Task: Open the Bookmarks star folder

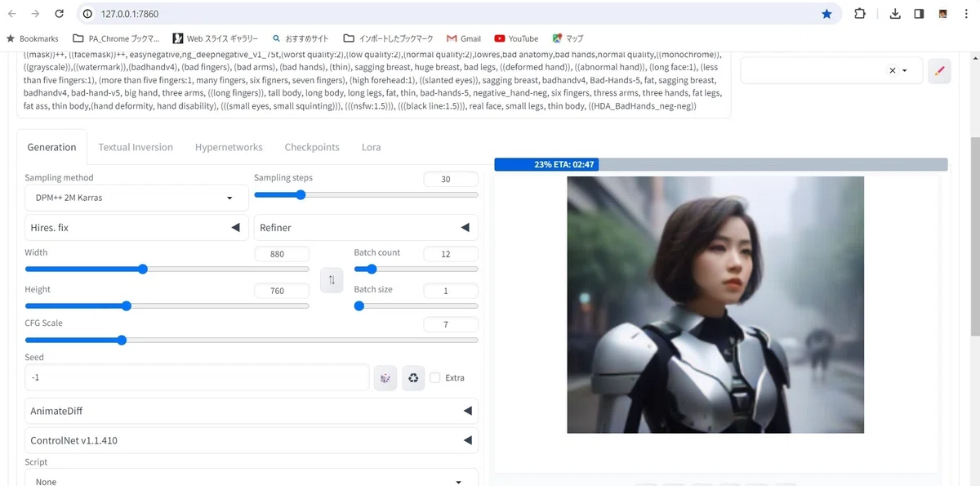Action: click(x=33, y=38)
